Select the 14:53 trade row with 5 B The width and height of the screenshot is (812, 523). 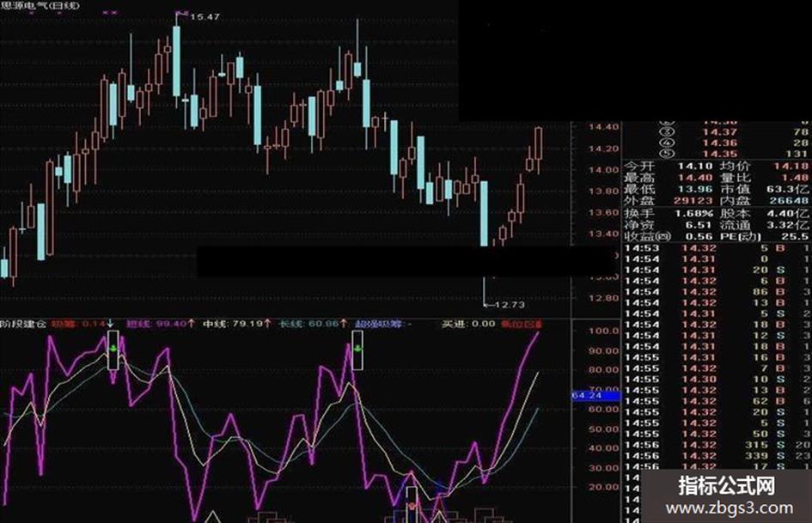pyautogui.click(x=717, y=248)
